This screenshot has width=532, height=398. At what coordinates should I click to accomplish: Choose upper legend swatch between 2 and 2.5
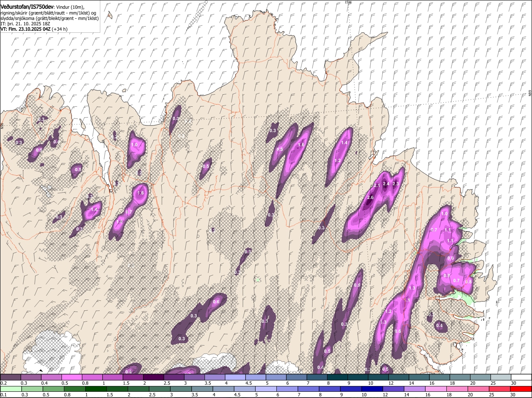[x=154, y=377]
